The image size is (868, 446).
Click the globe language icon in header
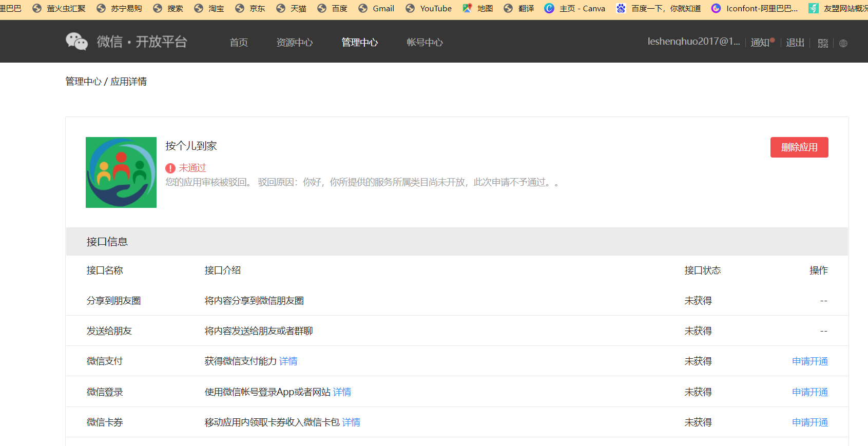pos(843,43)
